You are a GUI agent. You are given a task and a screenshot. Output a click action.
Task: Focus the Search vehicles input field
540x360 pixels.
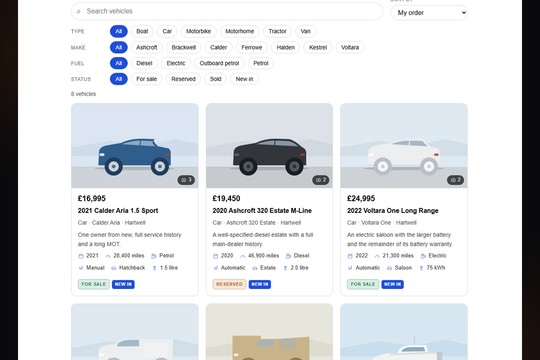pos(227,11)
